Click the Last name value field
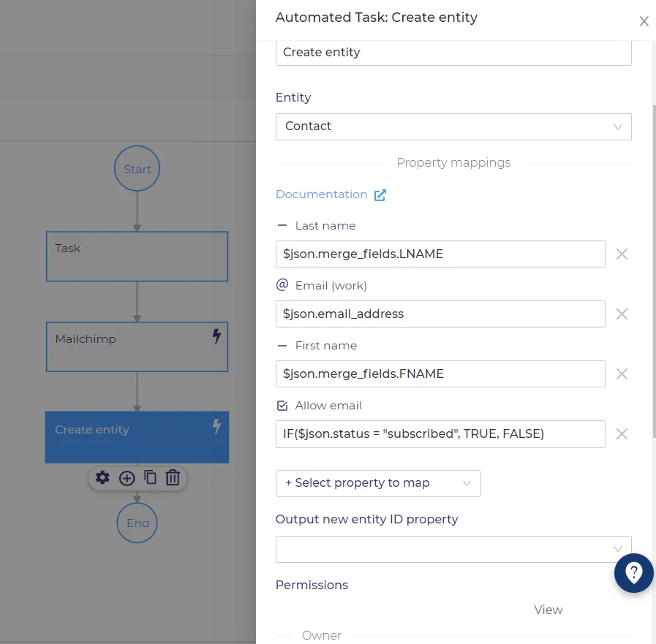The width and height of the screenshot is (656, 644). [440, 254]
